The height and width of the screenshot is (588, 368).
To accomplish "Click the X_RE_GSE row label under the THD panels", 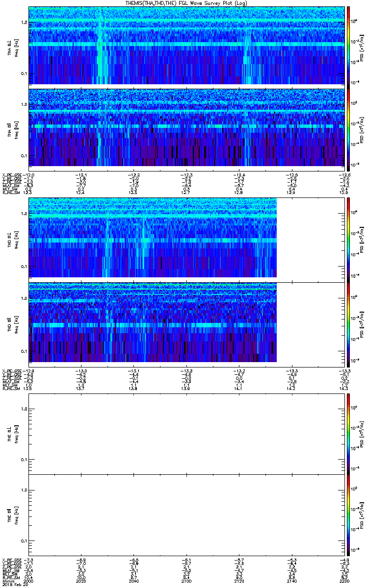I will coord(12,370).
